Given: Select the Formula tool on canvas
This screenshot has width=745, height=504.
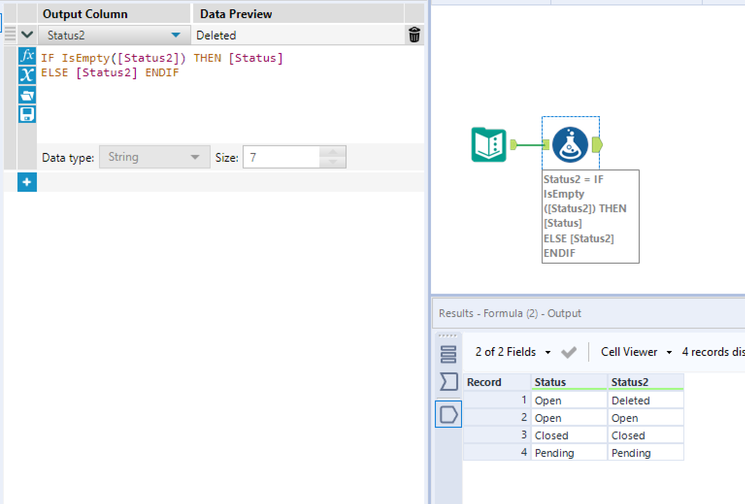Looking at the screenshot, I should point(570,144).
